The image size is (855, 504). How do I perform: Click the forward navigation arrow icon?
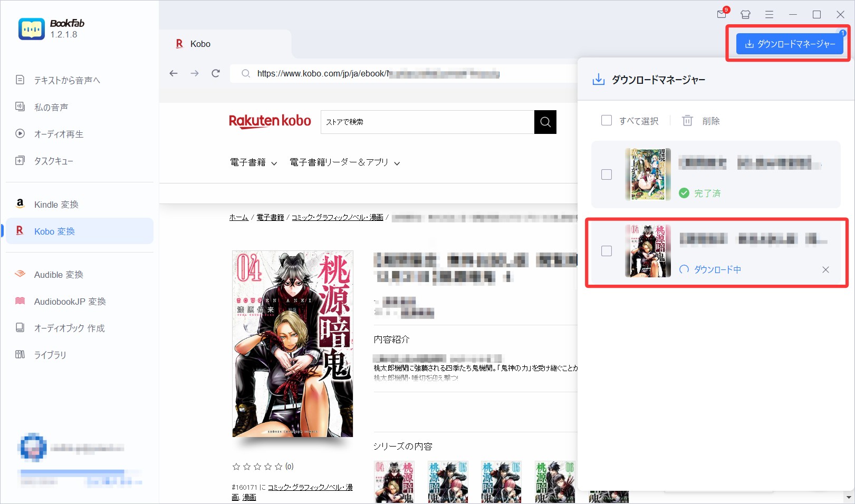click(195, 73)
